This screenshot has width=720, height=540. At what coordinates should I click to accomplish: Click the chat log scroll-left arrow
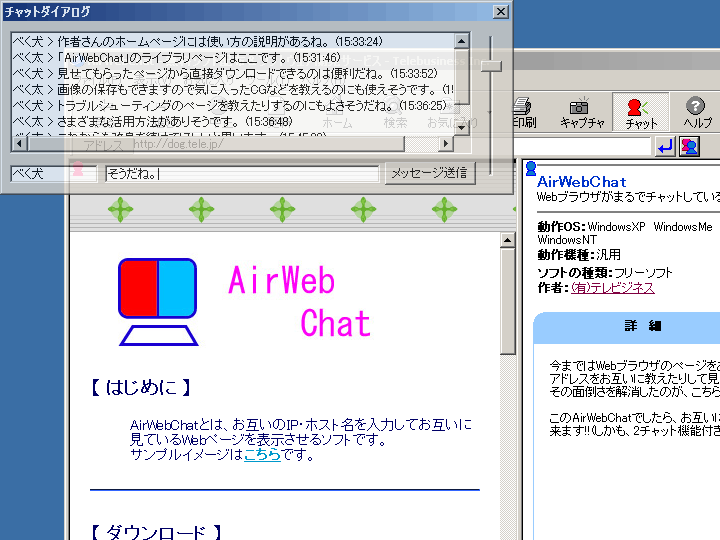point(19,144)
